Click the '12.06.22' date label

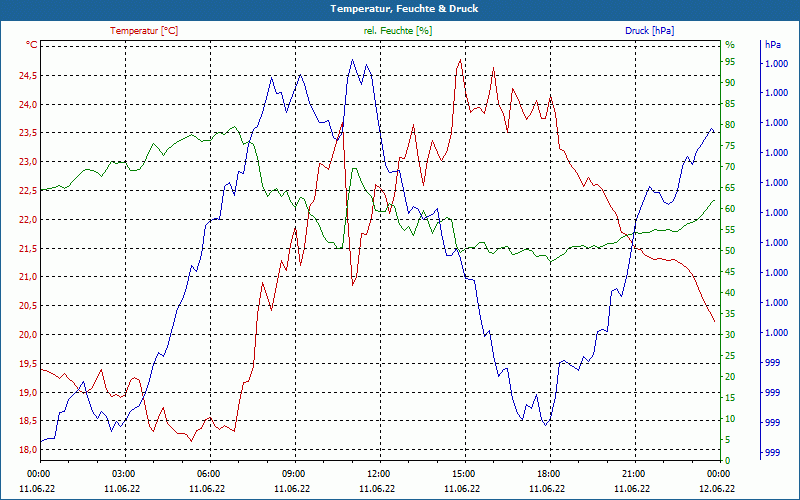717,489
